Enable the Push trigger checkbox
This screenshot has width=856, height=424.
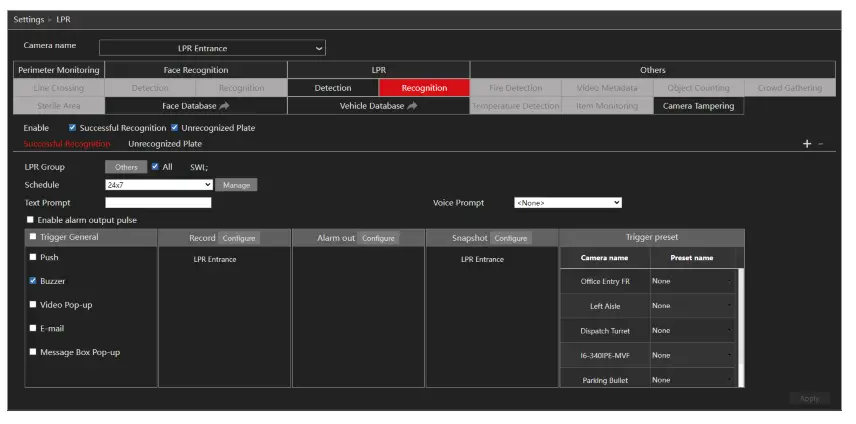tap(33, 257)
